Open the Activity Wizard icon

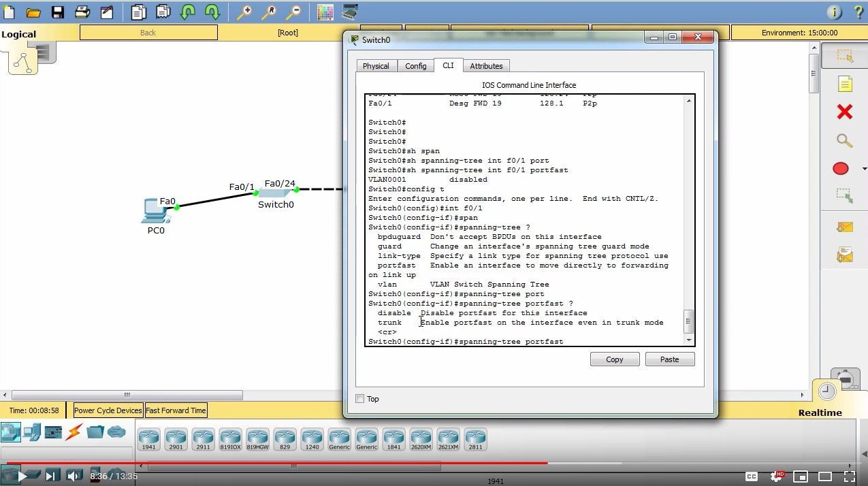click(x=107, y=12)
